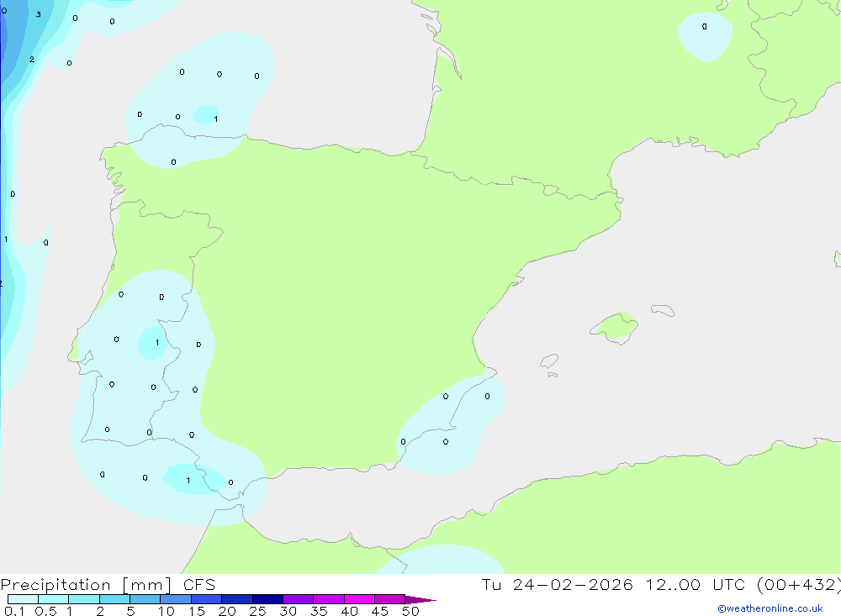Click the '0.5' legend scale label

[x=45, y=611]
